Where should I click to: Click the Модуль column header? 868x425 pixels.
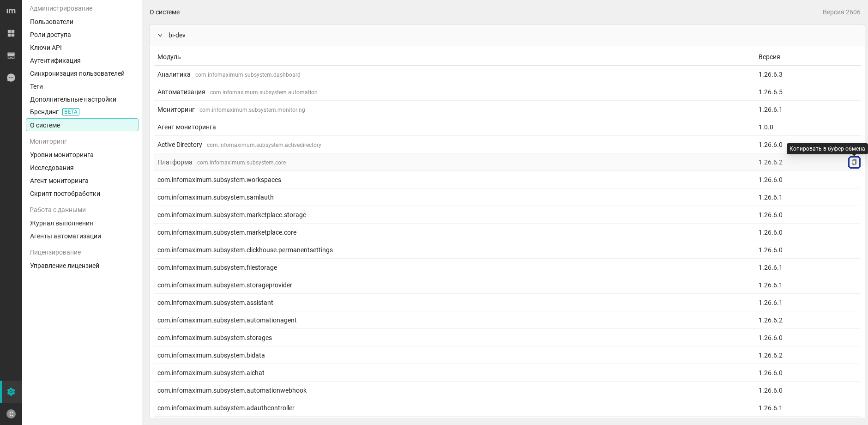169,57
